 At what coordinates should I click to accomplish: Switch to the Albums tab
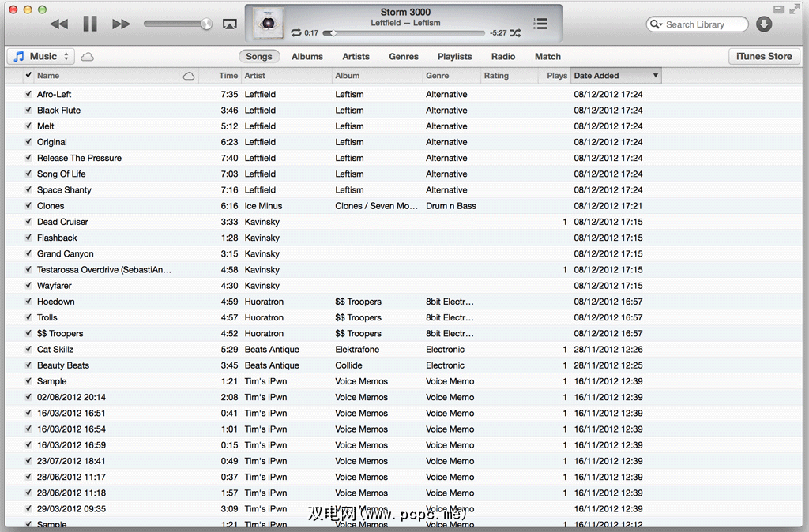pyautogui.click(x=307, y=57)
